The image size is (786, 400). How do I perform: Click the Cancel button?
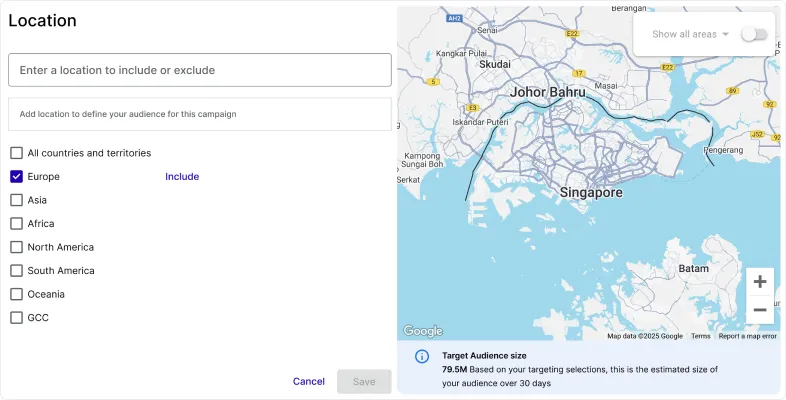[309, 381]
